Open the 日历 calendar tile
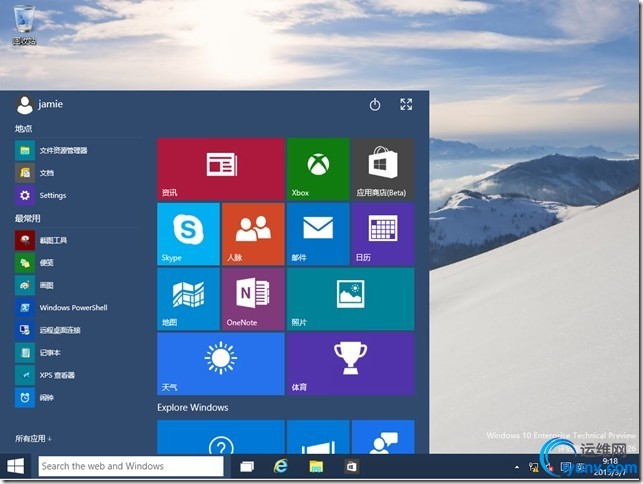Viewport: 643px width, 484px height. click(x=383, y=234)
